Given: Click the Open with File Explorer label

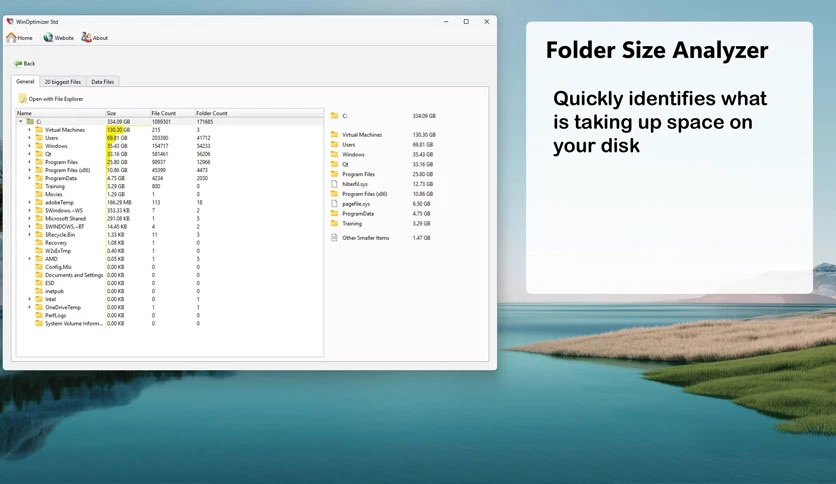Looking at the screenshot, I should click(56, 99).
